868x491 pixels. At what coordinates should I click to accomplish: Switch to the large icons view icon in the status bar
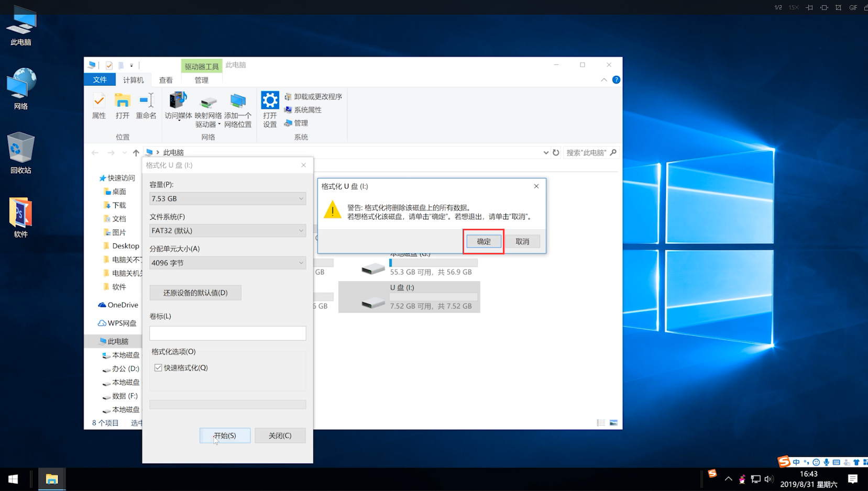[x=613, y=422]
